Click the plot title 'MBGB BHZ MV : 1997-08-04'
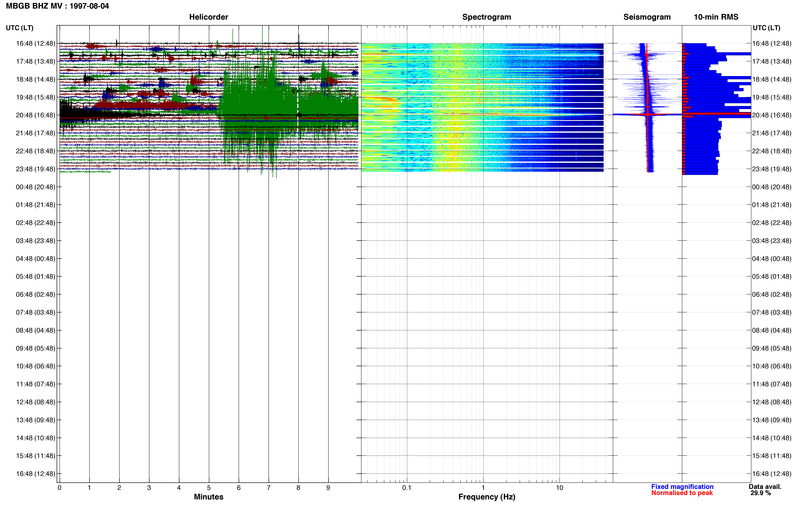Image resolution: width=812 pixels, height=508 pixels. [x=57, y=6]
